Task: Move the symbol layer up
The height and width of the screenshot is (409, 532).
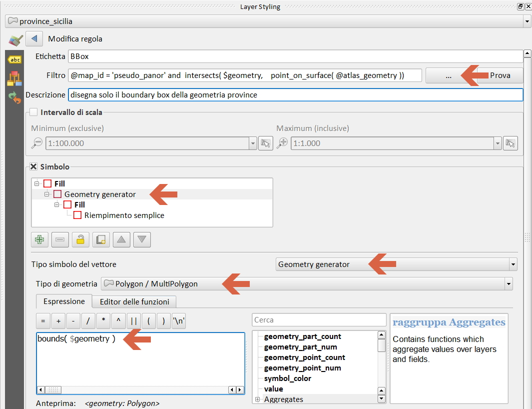Action: [121, 239]
